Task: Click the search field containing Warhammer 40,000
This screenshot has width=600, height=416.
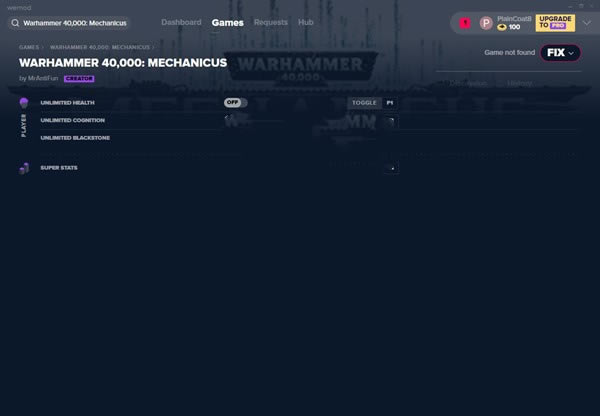Action: click(74, 22)
